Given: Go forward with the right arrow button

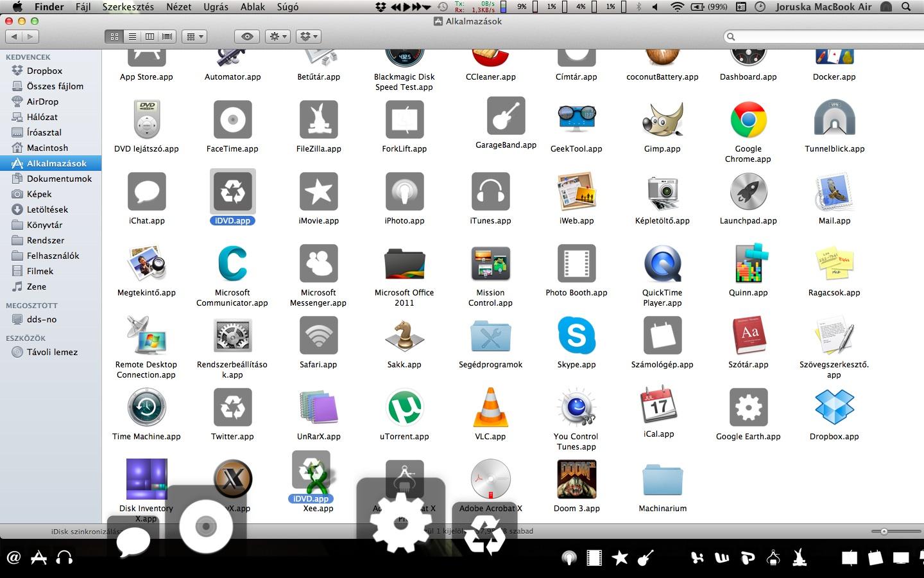Looking at the screenshot, I should [x=30, y=37].
